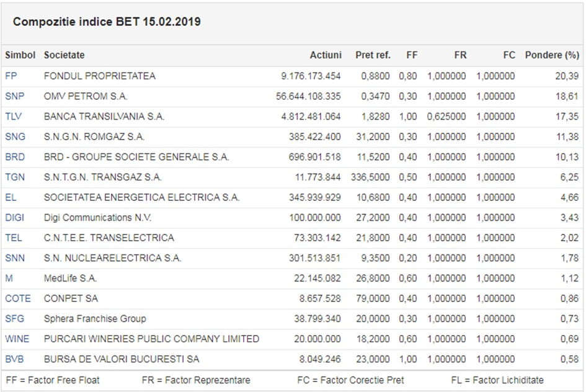
Task: Select share count 20.000.000 for WINE
Action: coord(317,339)
